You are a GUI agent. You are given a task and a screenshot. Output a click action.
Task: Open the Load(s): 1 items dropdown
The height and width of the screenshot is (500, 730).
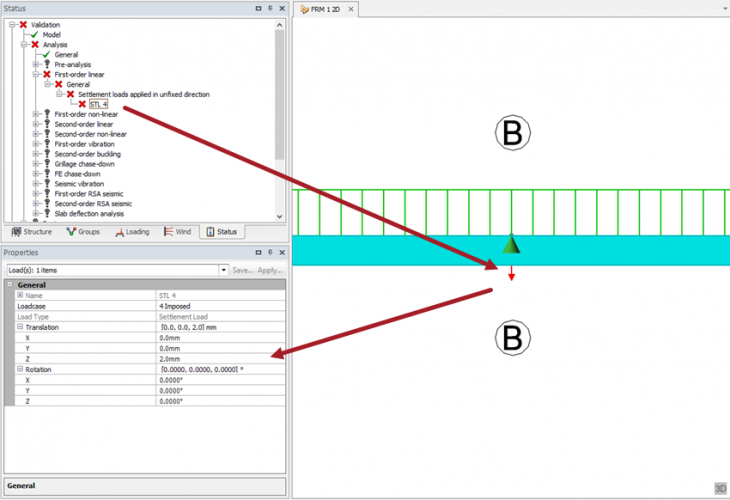223,270
